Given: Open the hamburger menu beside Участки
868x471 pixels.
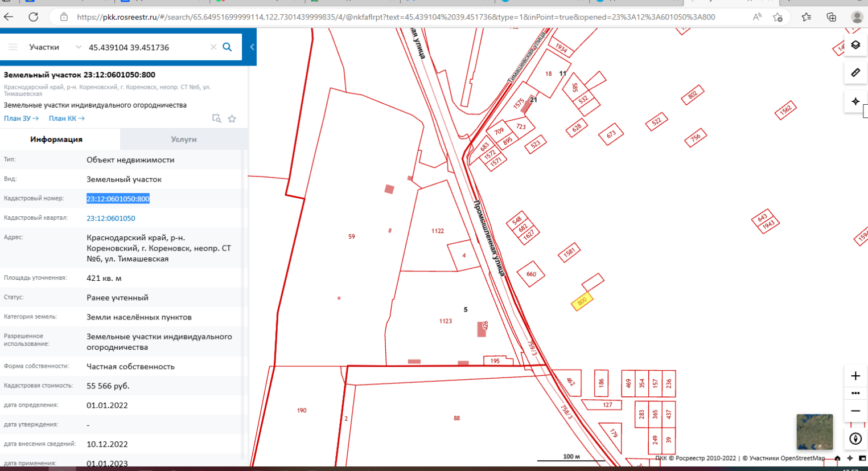Looking at the screenshot, I should (13, 47).
